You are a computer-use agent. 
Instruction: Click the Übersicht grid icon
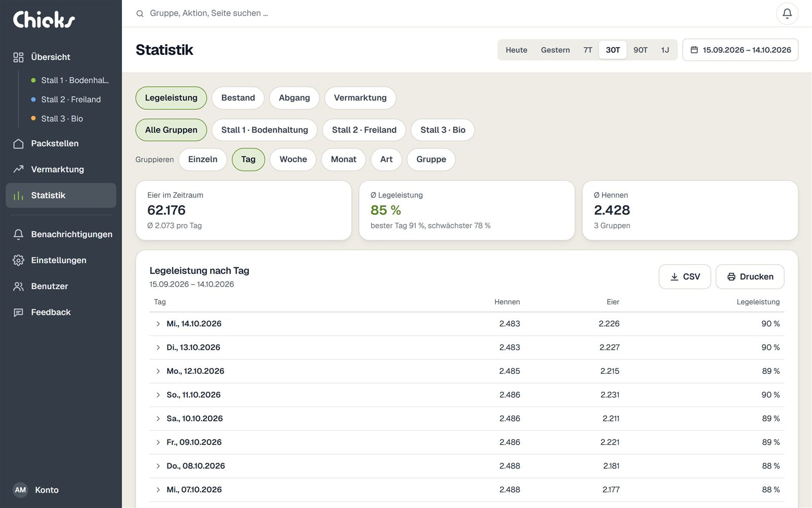(18, 57)
